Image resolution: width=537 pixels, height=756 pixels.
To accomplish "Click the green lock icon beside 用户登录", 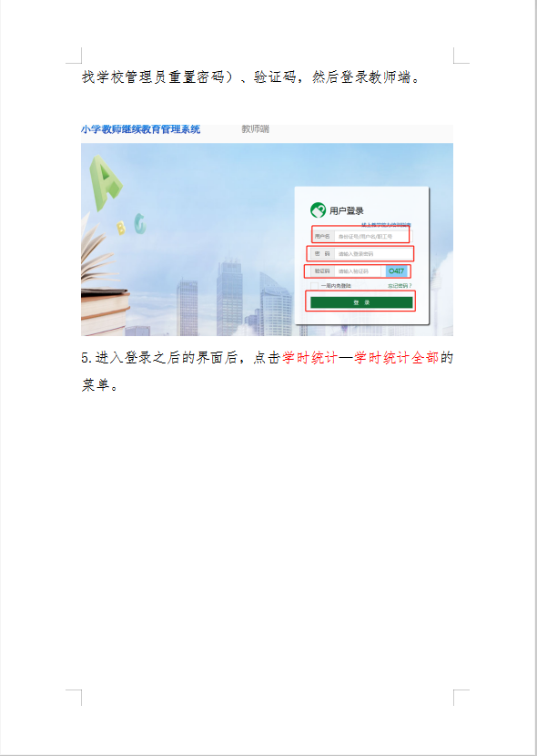I will pos(318,210).
